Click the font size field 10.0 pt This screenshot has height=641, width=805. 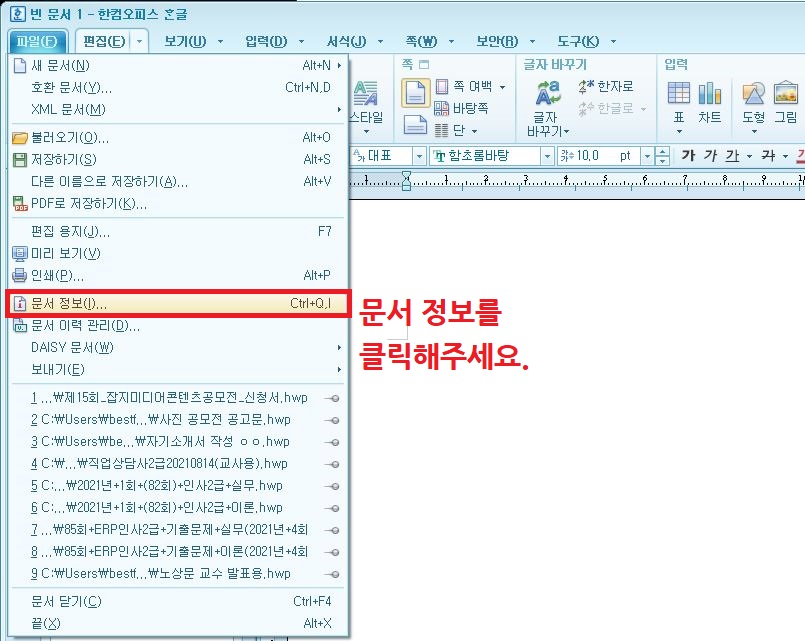599,156
